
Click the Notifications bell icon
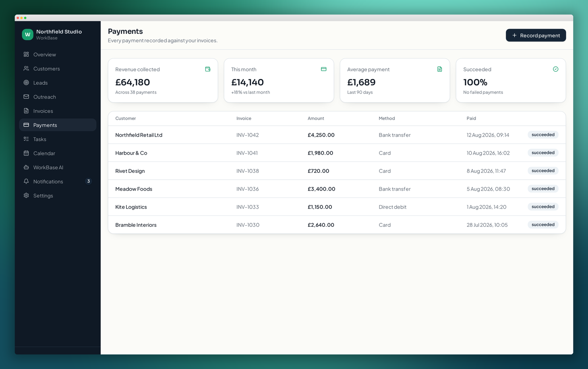click(26, 181)
